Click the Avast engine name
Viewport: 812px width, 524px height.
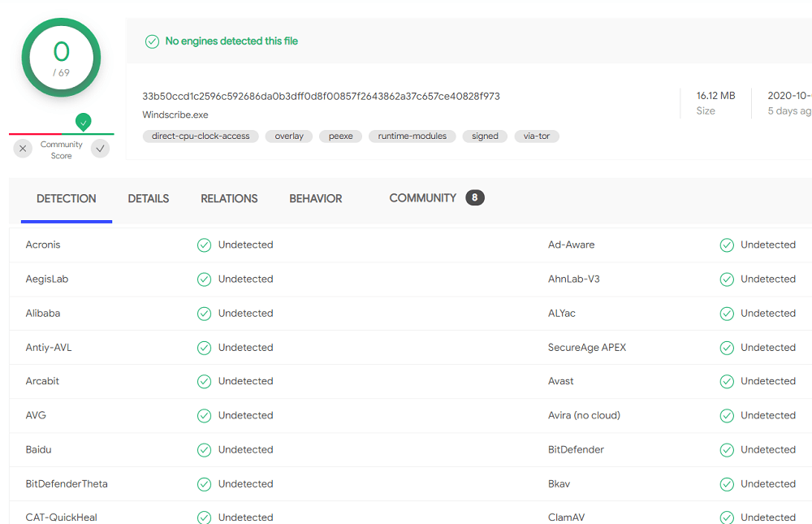coord(561,381)
